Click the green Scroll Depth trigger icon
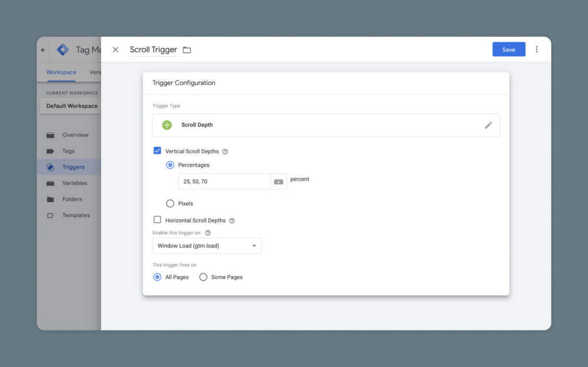Viewport: 588px width, 367px height. pyautogui.click(x=167, y=125)
